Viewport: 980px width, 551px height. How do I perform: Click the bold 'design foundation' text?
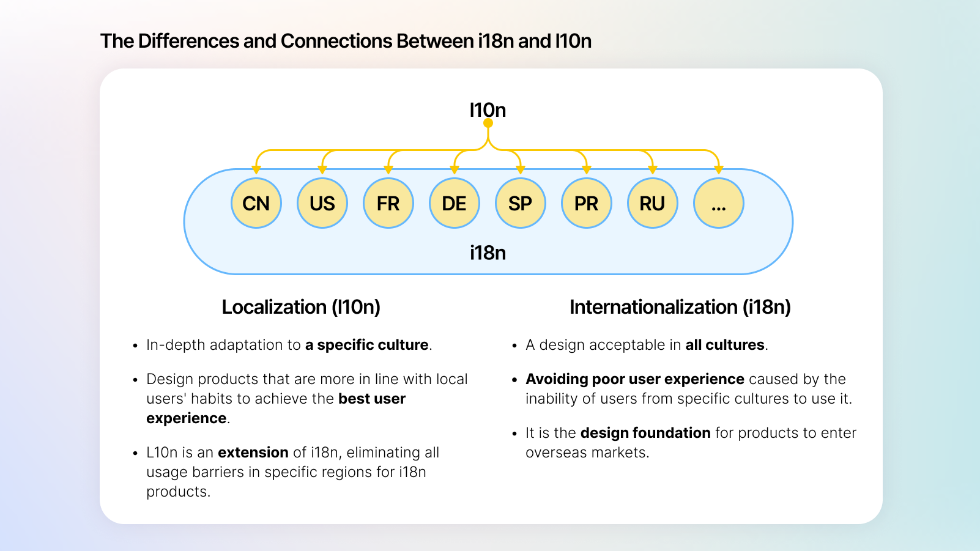point(645,433)
